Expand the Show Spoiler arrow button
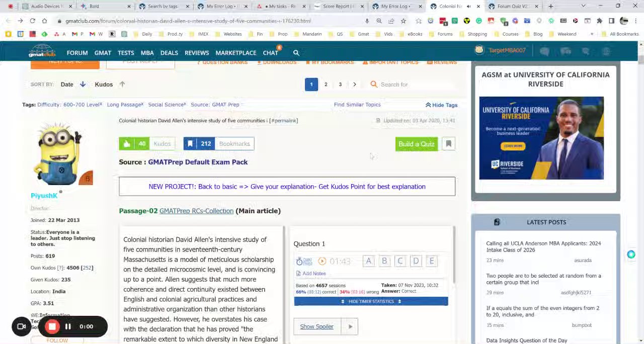Image resolution: width=644 pixels, height=344 pixels. pos(350,327)
